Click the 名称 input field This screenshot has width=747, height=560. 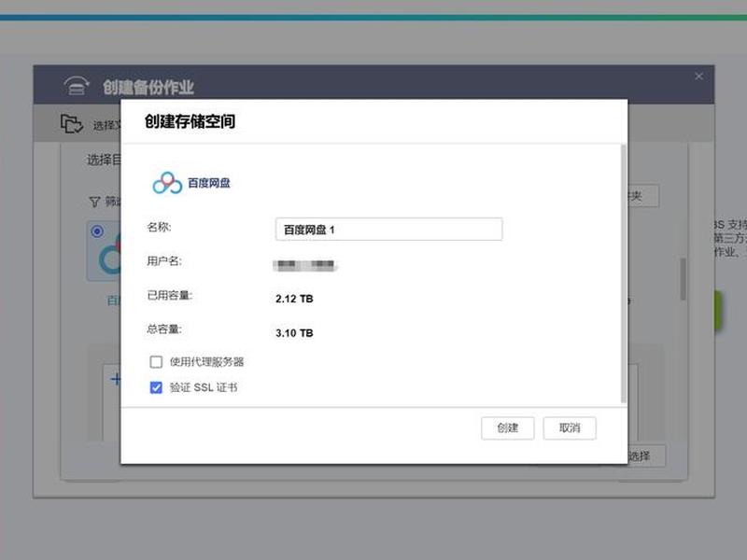388,230
